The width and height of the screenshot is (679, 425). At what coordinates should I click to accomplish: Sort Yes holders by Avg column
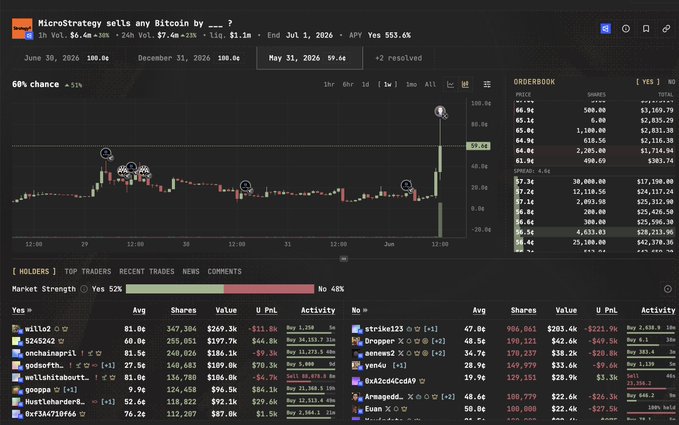[x=139, y=310]
